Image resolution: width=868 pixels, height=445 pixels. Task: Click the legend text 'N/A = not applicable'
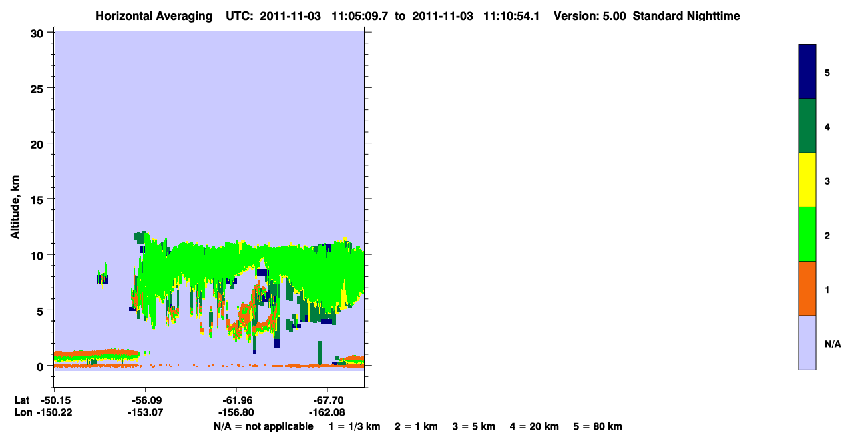pos(264,426)
